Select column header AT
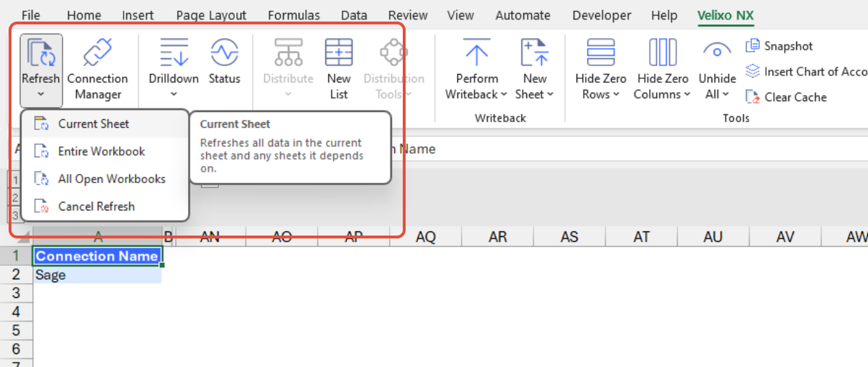 tap(641, 237)
